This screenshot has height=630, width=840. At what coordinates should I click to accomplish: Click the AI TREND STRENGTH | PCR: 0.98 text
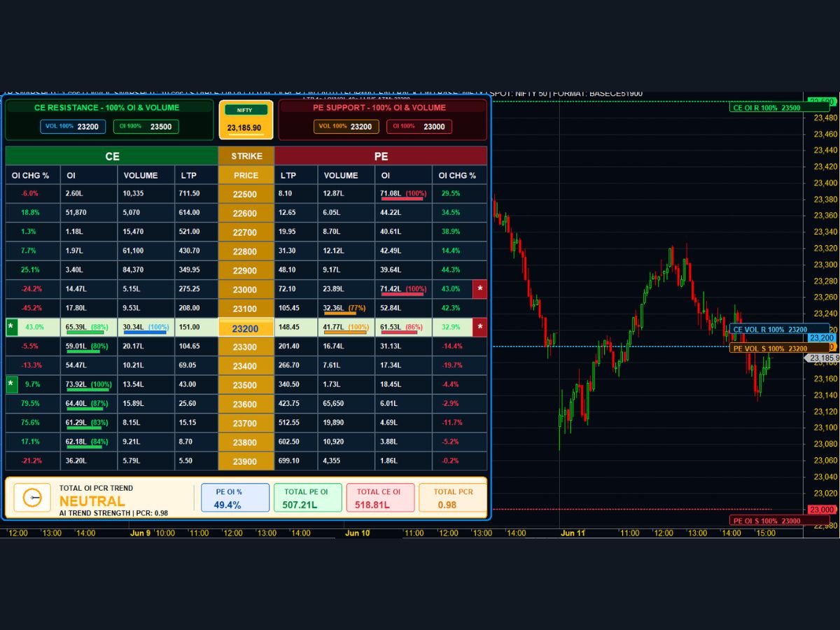(113, 513)
